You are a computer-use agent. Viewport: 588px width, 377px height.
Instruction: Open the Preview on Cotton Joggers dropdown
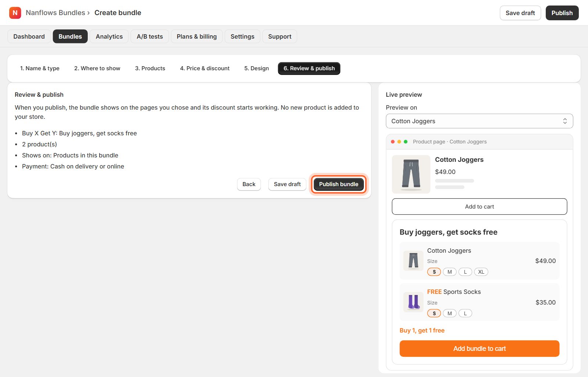point(479,121)
